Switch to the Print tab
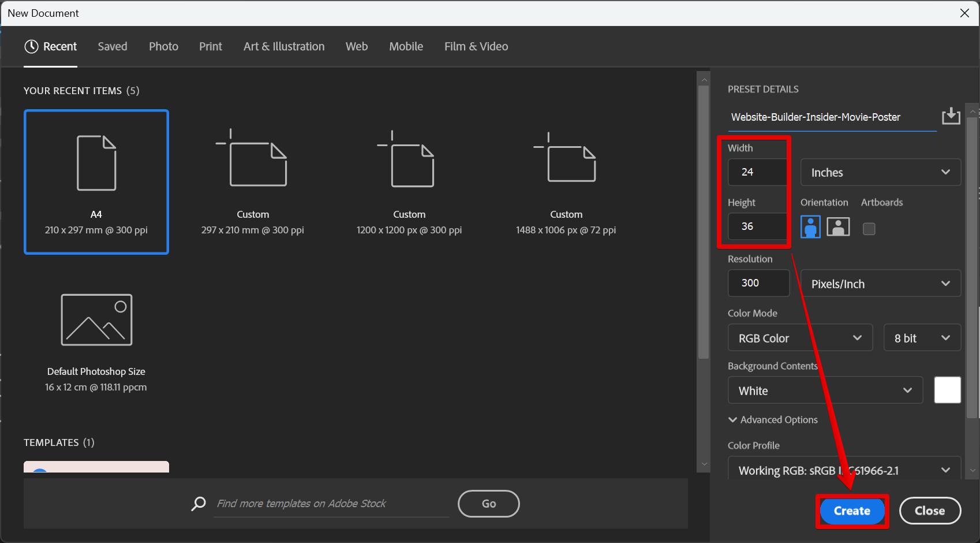The image size is (980, 543). point(211,46)
